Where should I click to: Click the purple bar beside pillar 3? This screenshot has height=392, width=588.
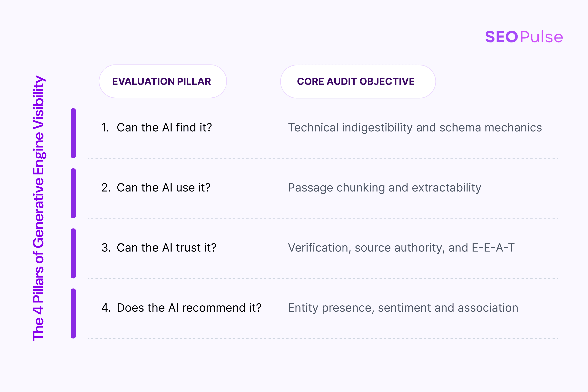pyautogui.click(x=73, y=253)
